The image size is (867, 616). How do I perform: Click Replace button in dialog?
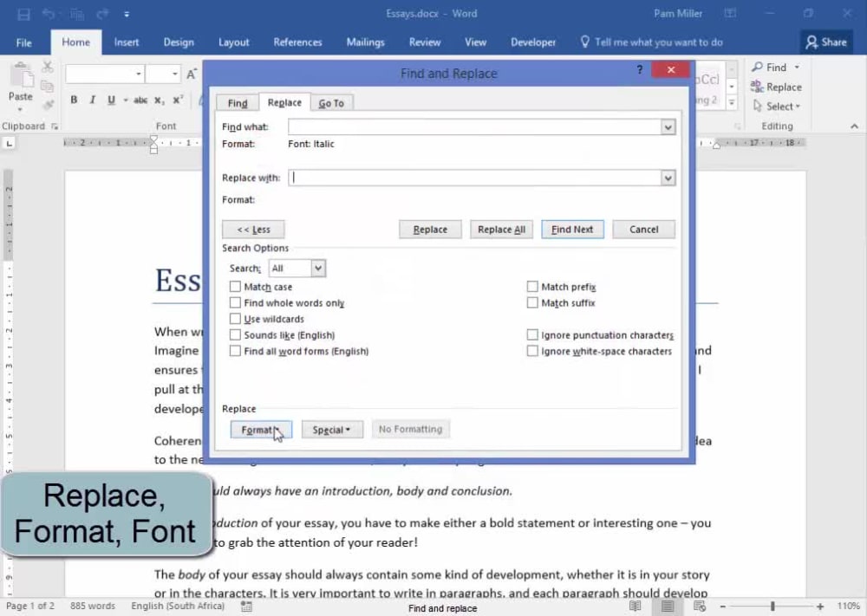(x=430, y=230)
